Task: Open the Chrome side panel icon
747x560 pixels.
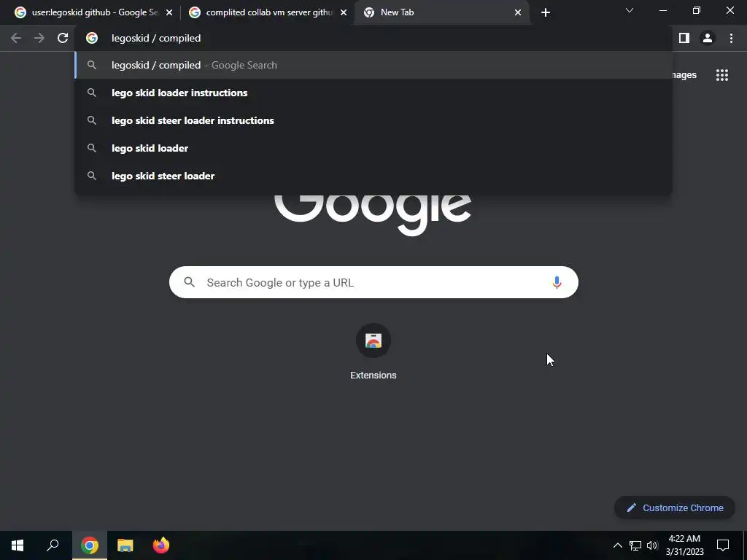Action: (x=684, y=38)
